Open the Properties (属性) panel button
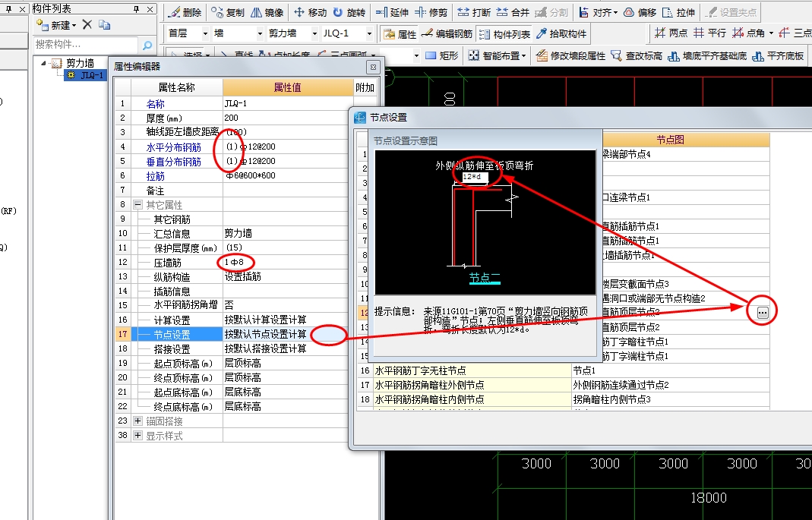The width and height of the screenshot is (812, 520). pos(400,34)
